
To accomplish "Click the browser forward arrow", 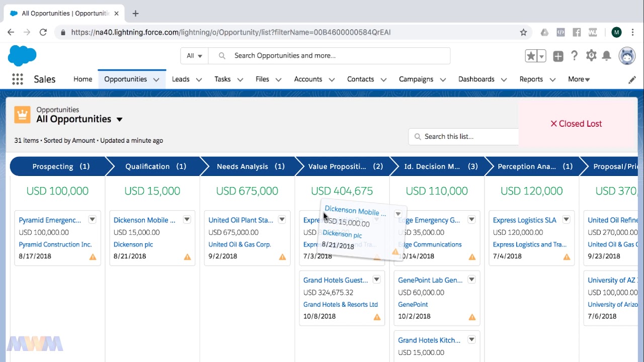I will 27,32.
